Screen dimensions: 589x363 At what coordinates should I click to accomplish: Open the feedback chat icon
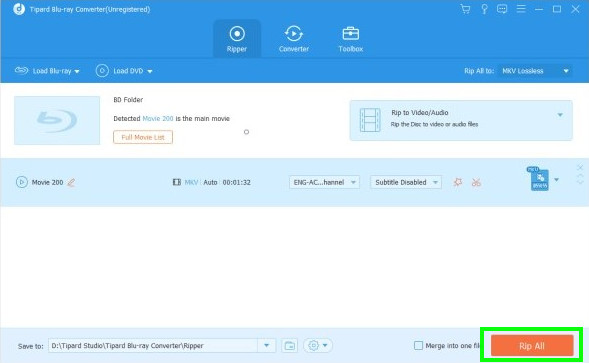[502, 9]
